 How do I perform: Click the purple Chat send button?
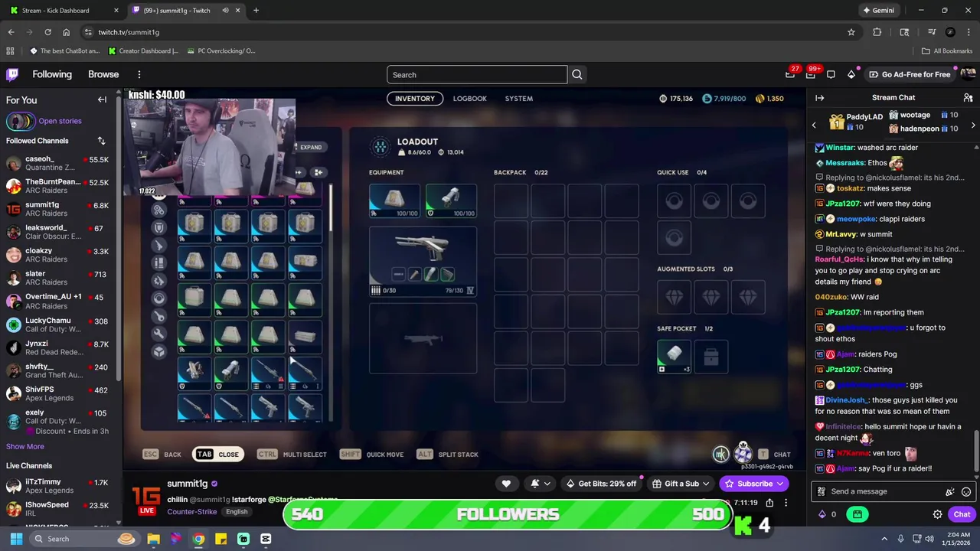[962, 514]
